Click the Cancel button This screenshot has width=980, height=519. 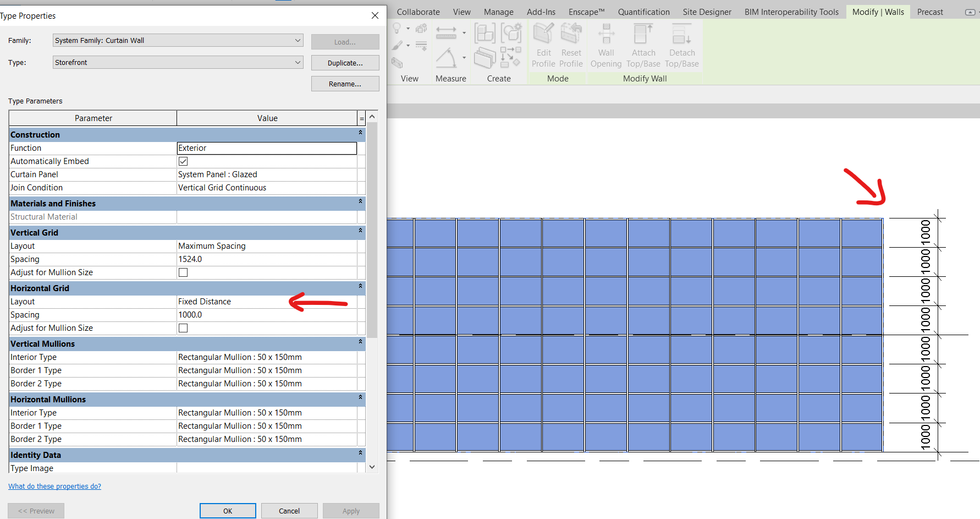289,511
